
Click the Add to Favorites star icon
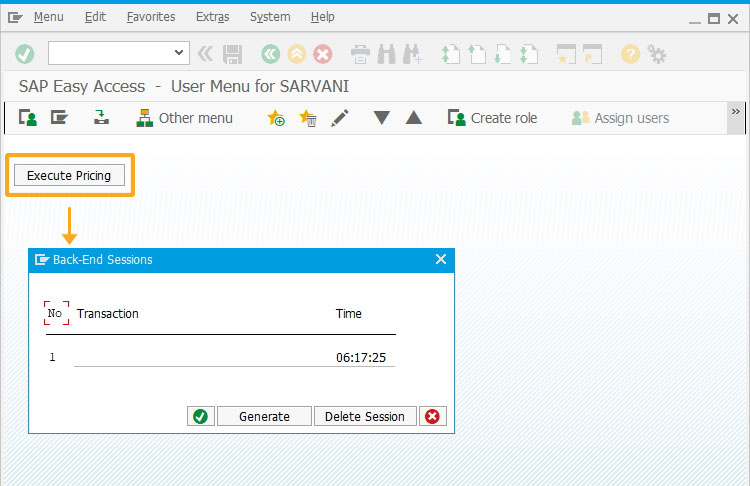coord(276,118)
